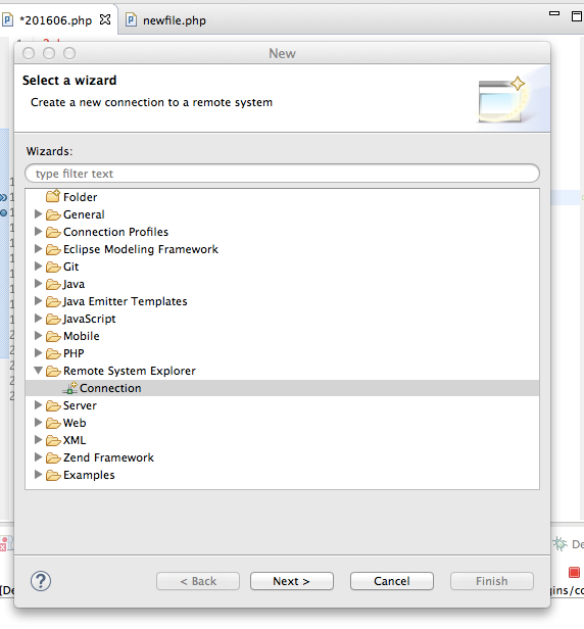Collapse the Remote System Explorer node
This screenshot has height=629, width=584.
pos(38,370)
